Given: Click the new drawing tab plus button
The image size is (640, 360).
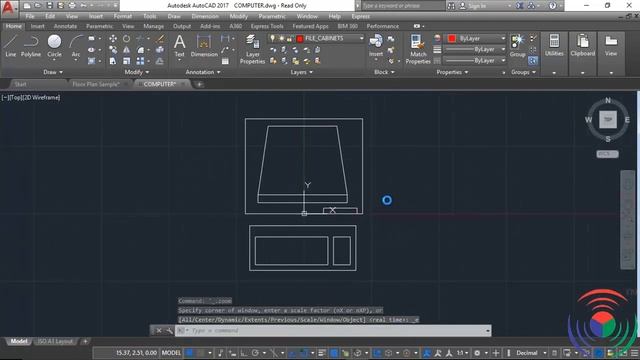Looking at the screenshot, I should click(x=200, y=84).
